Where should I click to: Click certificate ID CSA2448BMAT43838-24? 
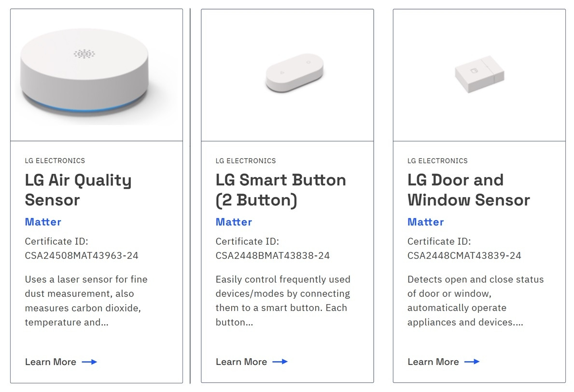pyautogui.click(x=272, y=255)
